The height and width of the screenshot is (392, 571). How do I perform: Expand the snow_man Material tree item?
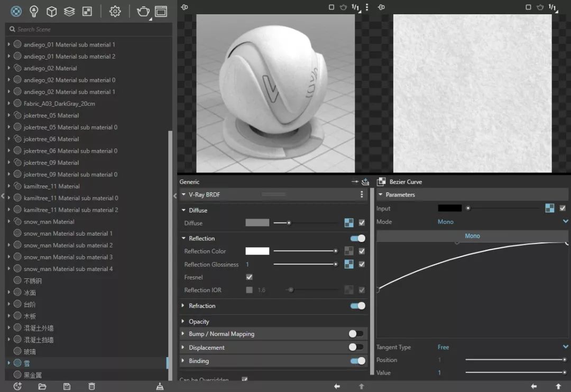pos(9,222)
